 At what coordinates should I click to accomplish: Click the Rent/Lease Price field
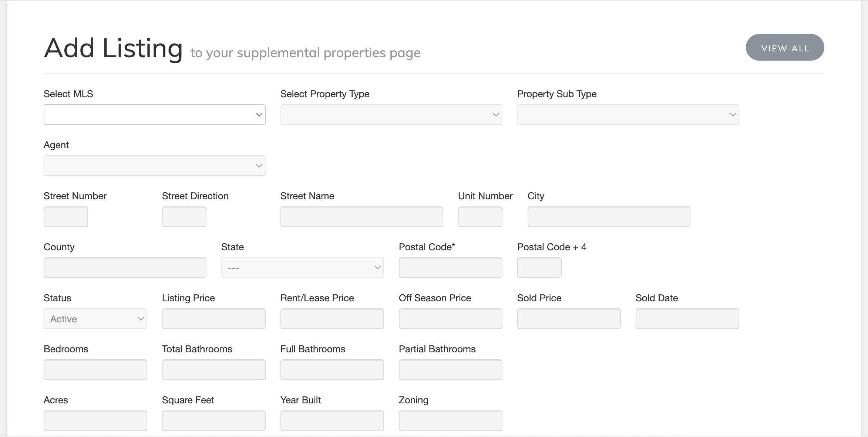coord(332,319)
